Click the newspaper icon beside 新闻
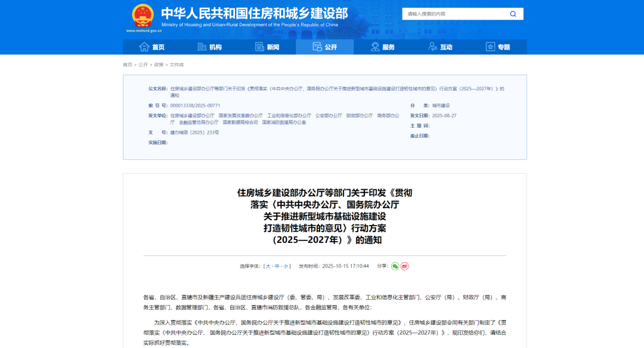This screenshot has height=348, width=644. 259,47
